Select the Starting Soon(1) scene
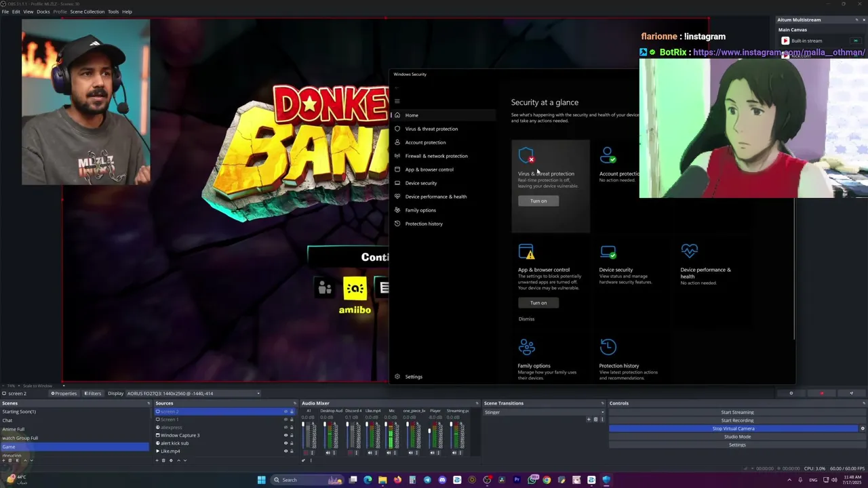The height and width of the screenshot is (488, 868). pos(75,411)
